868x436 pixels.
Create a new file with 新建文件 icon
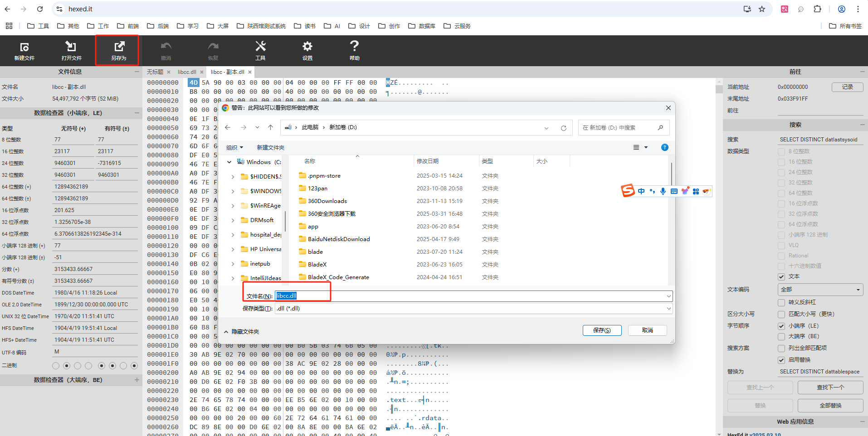25,50
